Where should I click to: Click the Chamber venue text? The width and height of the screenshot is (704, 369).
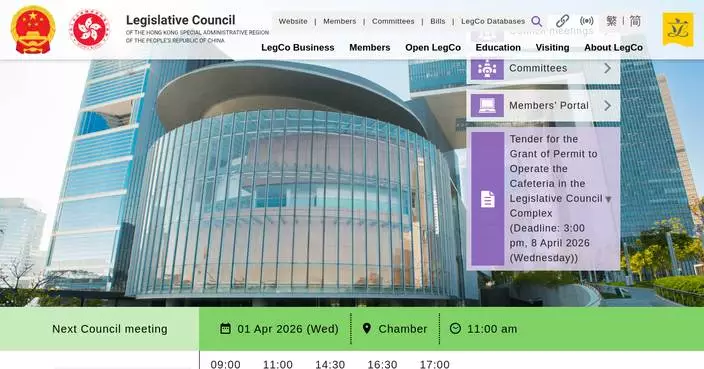click(x=403, y=329)
